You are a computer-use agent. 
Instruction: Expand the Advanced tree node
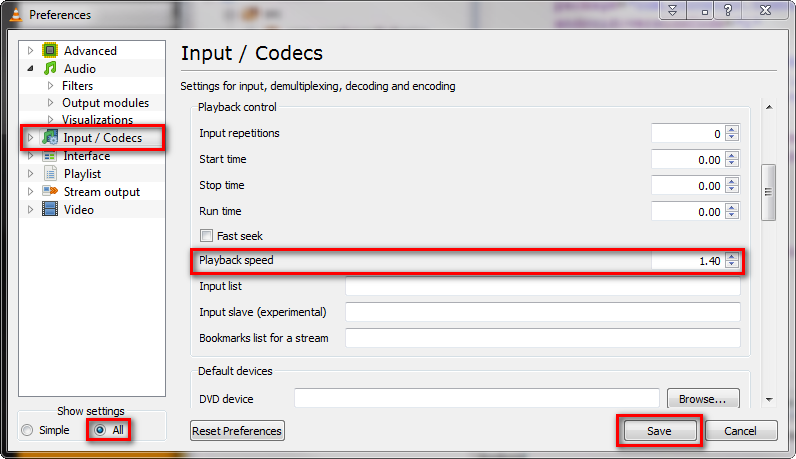[x=30, y=51]
